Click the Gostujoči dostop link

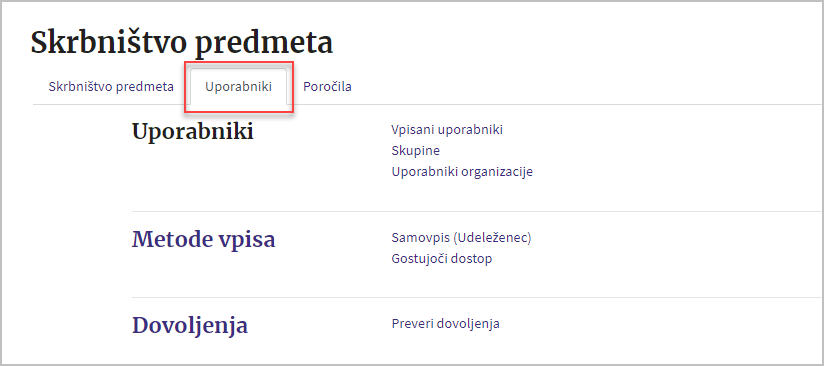tap(442, 259)
